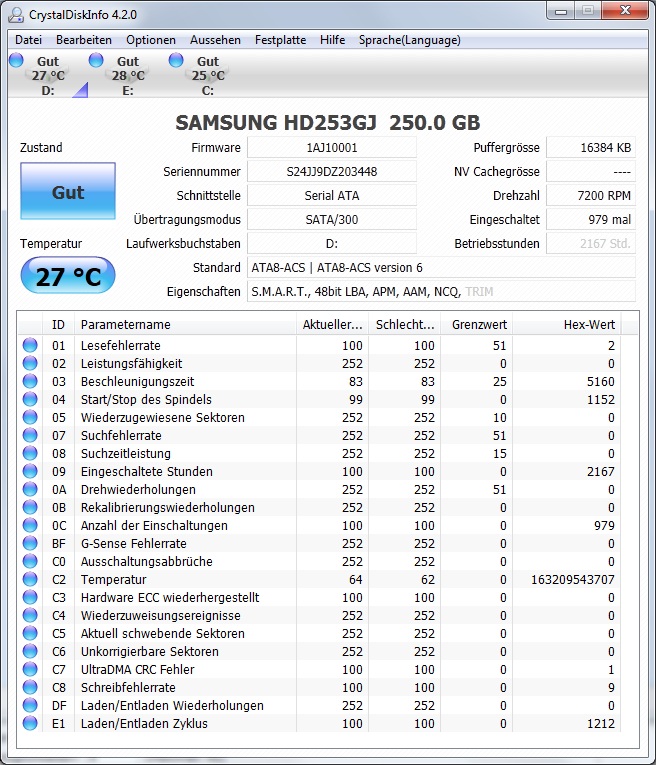The height and width of the screenshot is (765, 656).
Task: Select the Beschleunigungszeit hex value 5160
Action: (600, 381)
